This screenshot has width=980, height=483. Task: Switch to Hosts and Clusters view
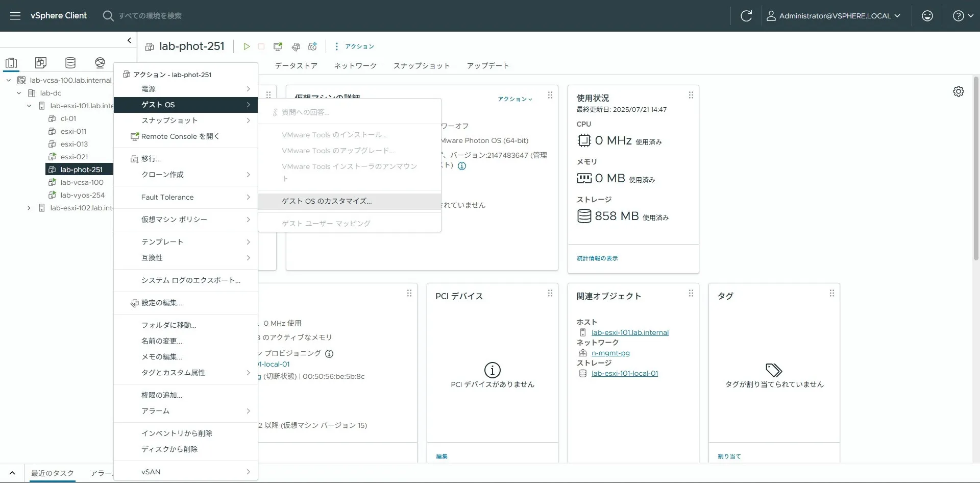[11, 63]
